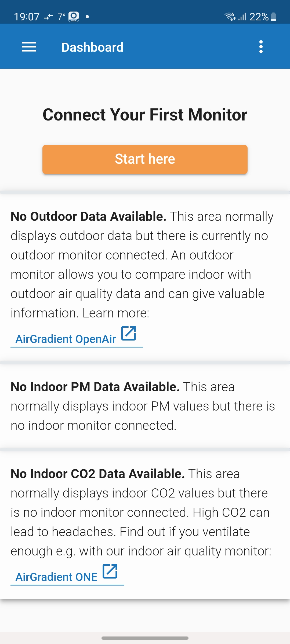Tap the battery icon in the status bar
Viewport: 290px width, 644px height.
pyautogui.click(x=273, y=17)
